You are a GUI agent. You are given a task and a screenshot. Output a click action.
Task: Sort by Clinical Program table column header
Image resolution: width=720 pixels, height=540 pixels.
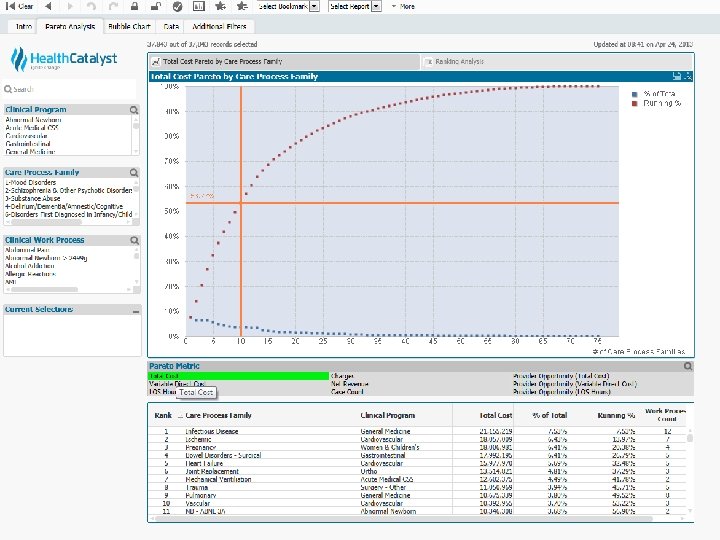(388, 416)
